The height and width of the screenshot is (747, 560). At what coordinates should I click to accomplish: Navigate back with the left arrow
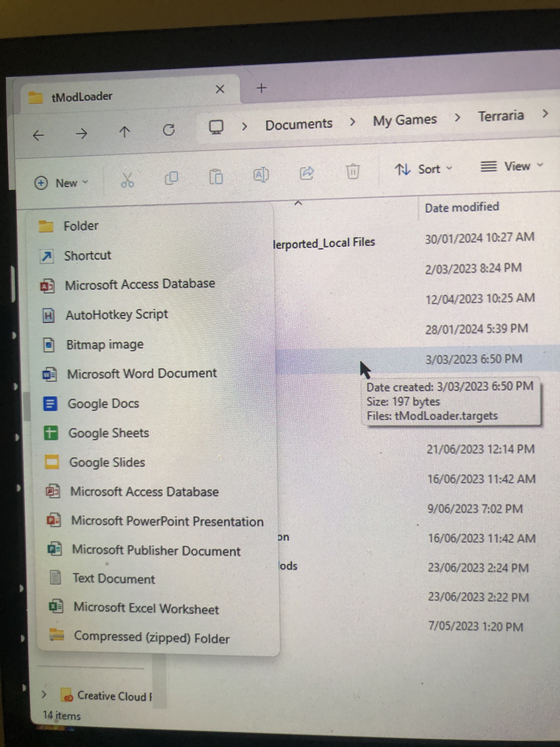tap(39, 135)
